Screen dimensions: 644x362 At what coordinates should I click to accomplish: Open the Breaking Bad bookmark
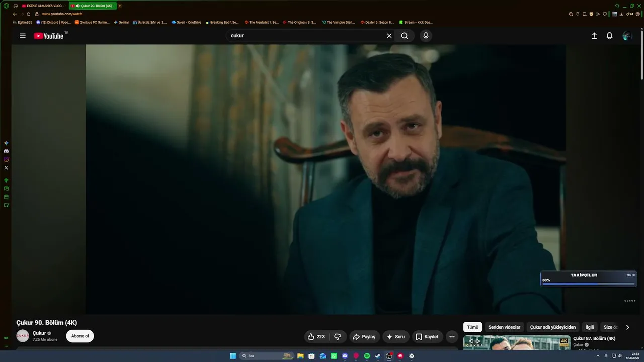[x=222, y=22]
